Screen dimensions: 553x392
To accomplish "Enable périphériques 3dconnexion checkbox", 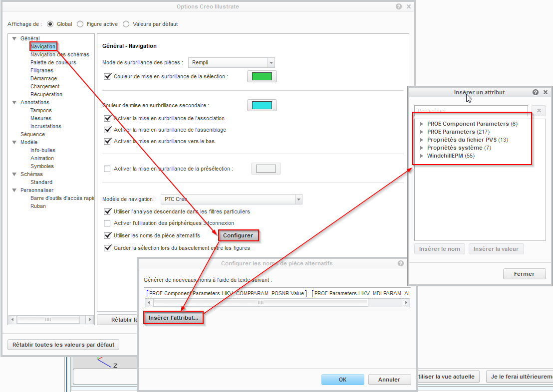I will pos(107,223).
